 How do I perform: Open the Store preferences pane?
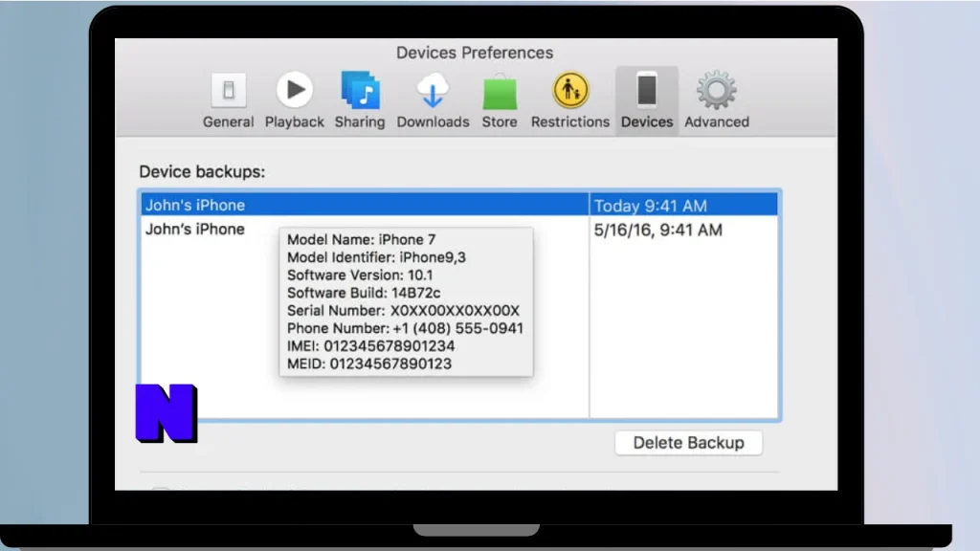pyautogui.click(x=500, y=99)
